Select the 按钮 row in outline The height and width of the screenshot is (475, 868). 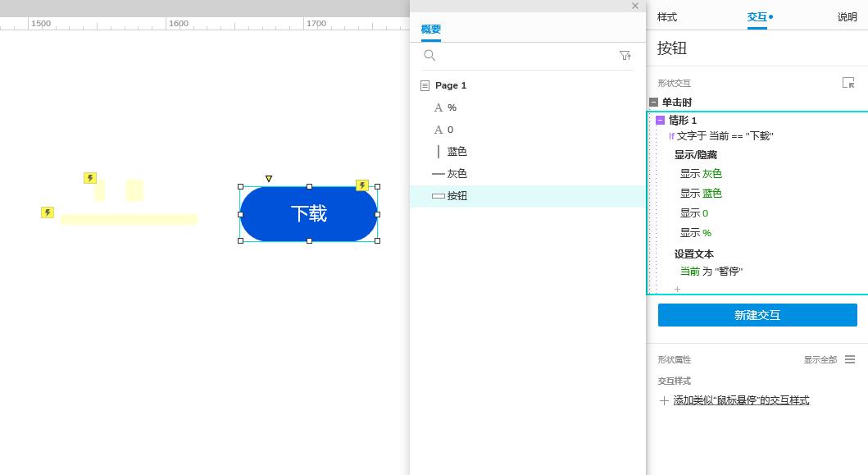point(527,195)
